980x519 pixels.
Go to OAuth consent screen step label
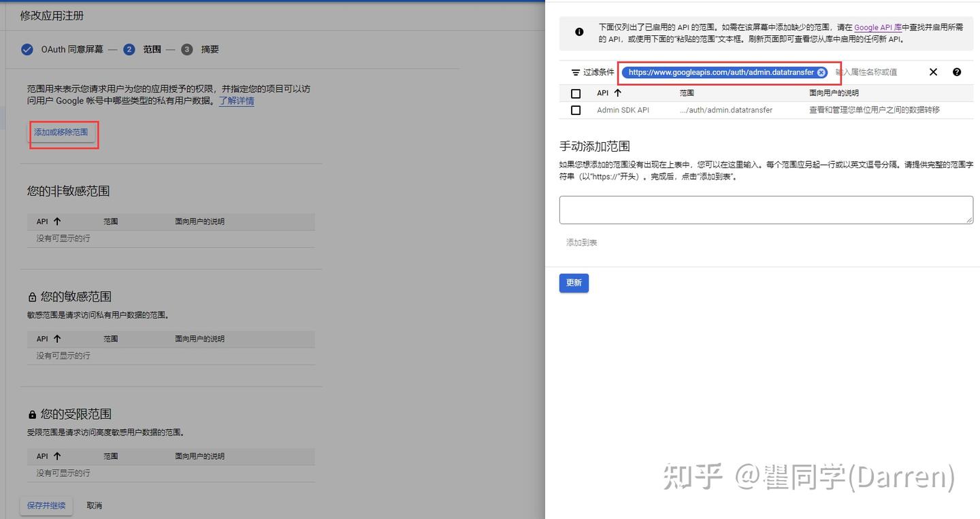[72, 49]
